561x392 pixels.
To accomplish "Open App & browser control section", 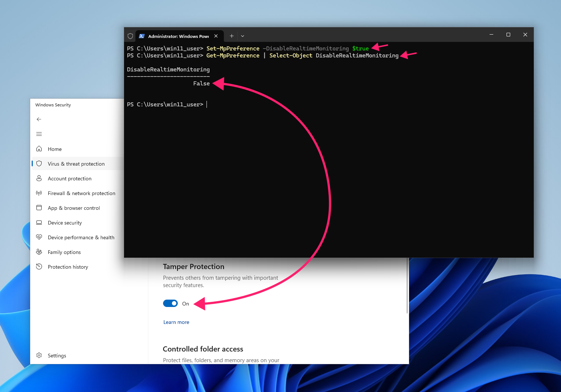I will coord(77,208).
